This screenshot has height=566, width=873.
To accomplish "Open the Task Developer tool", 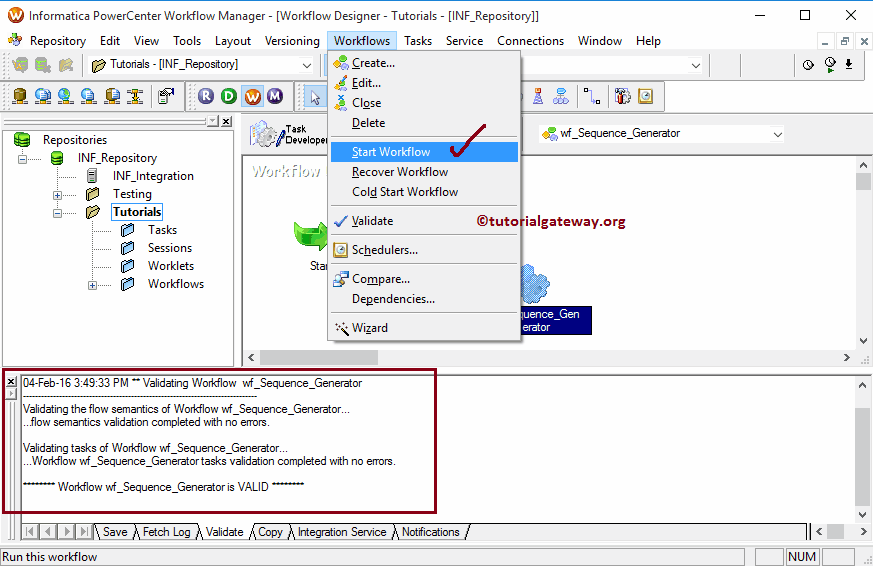I will click(288, 134).
